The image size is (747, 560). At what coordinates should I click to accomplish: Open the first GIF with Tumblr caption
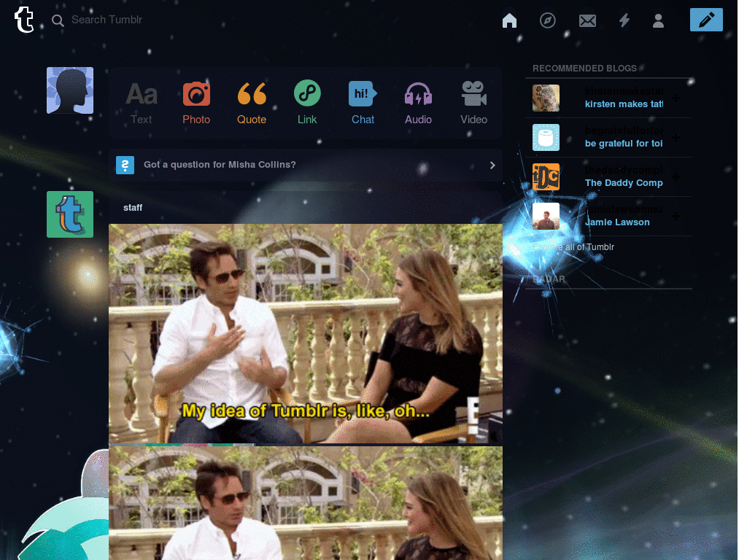(x=306, y=333)
